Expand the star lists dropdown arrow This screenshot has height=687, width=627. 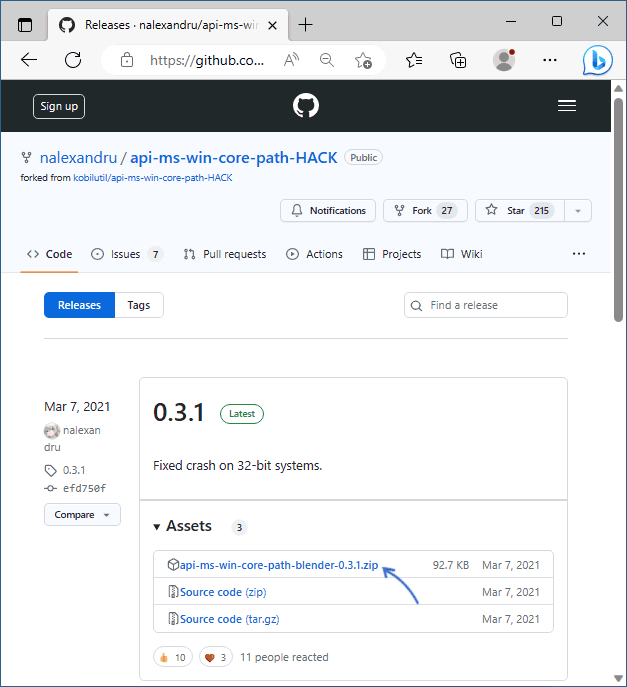pyautogui.click(x=578, y=211)
